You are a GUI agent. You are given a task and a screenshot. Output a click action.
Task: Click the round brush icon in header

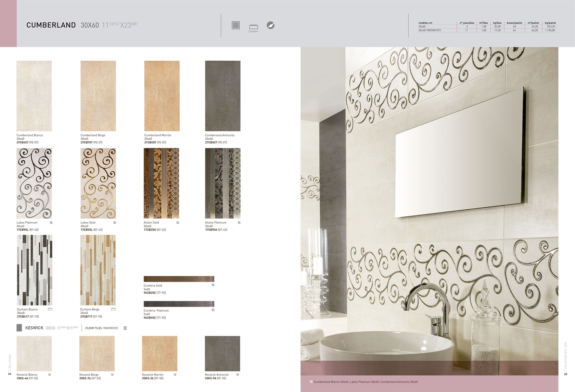pos(270,25)
